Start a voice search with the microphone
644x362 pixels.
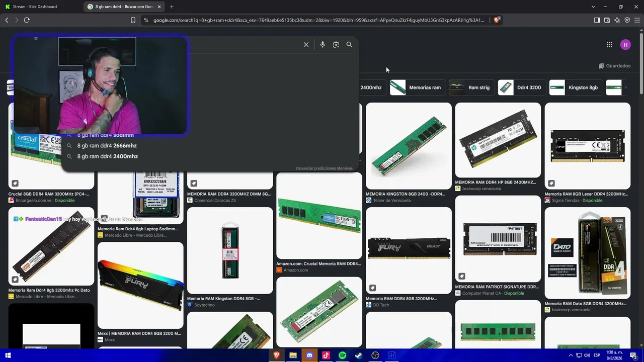323,45
